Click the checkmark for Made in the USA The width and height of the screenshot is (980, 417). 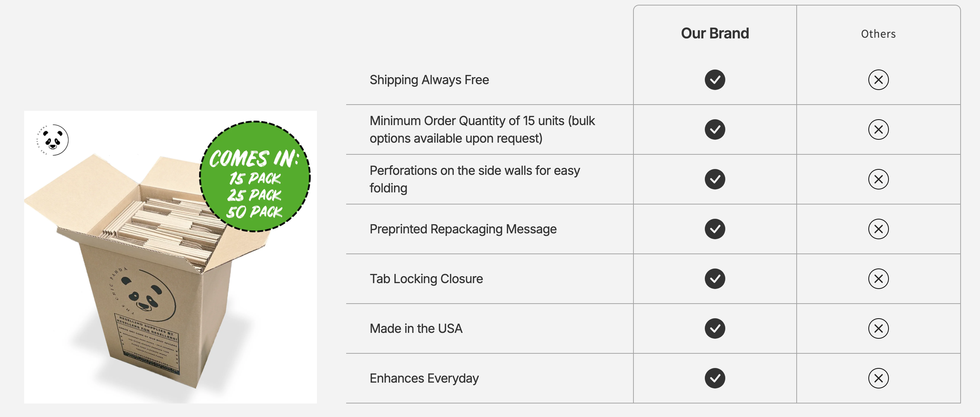(715, 329)
